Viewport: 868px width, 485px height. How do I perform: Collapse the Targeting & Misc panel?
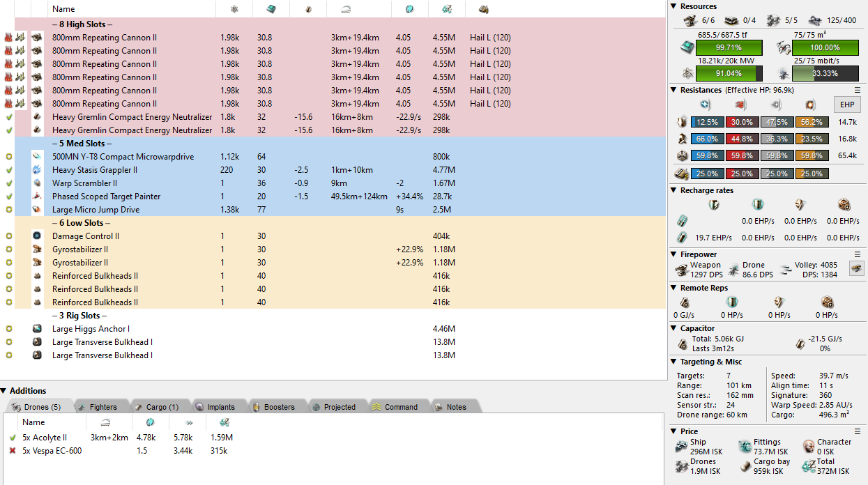[x=673, y=362]
